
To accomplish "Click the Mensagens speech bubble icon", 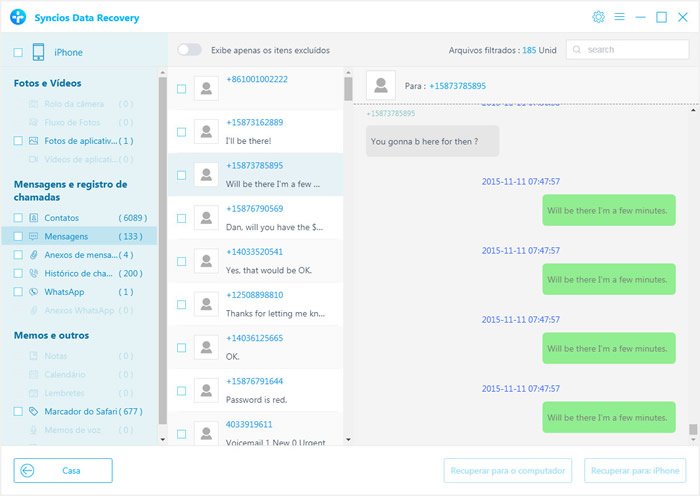I will [x=33, y=236].
